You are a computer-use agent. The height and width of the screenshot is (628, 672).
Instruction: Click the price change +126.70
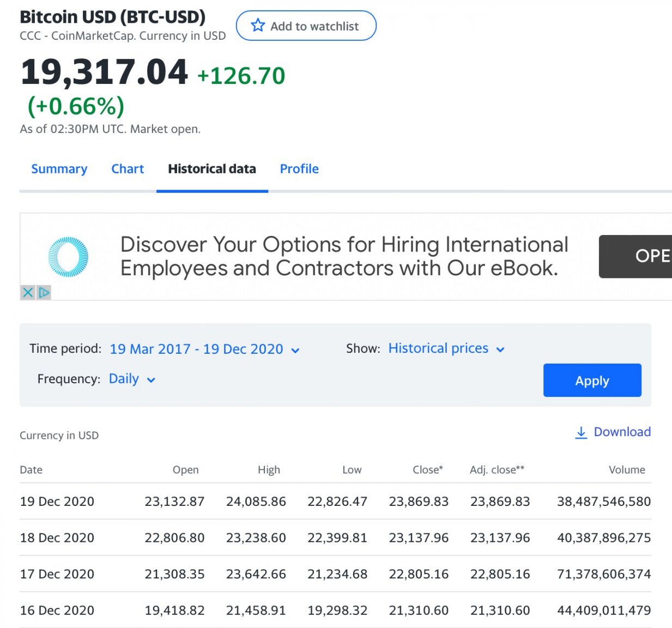coord(241,76)
